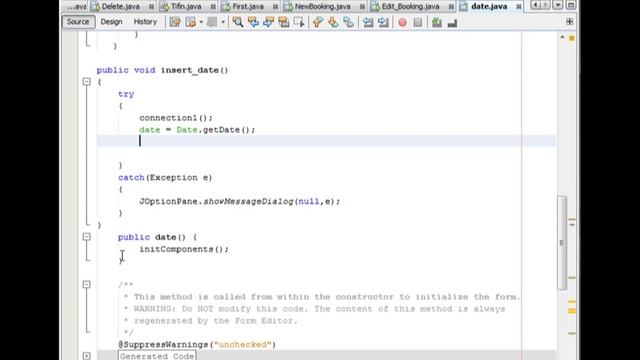
Task: Open the History view
Action: tap(145, 22)
